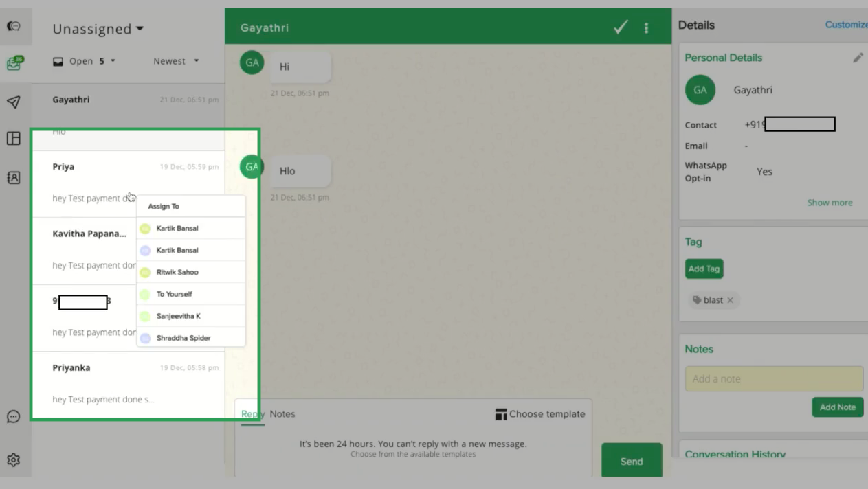Remove the blast tag
The width and height of the screenshot is (868, 489).
[x=730, y=300]
